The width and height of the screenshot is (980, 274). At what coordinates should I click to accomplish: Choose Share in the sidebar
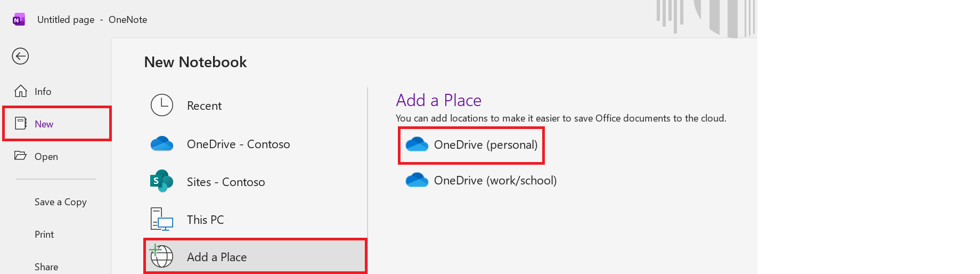(46, 267)
